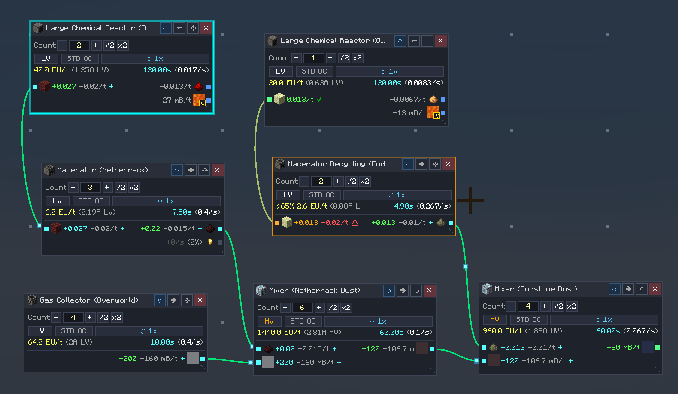Viewport: 678px width, 394px height.
Task: Toggle blue-highlighted header button on Macerator (Netherrack) node
Action: [x=177, y=170]
